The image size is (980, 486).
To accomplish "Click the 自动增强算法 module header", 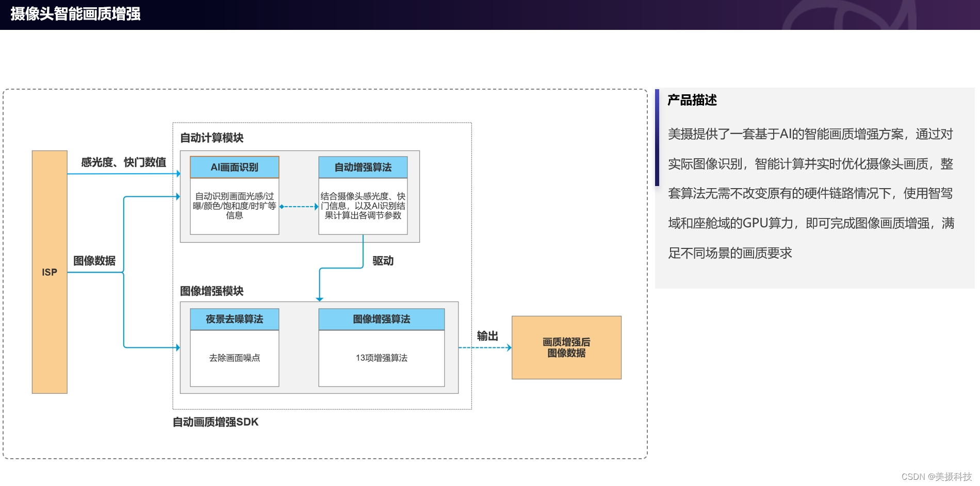I will [x=363, y=166].
